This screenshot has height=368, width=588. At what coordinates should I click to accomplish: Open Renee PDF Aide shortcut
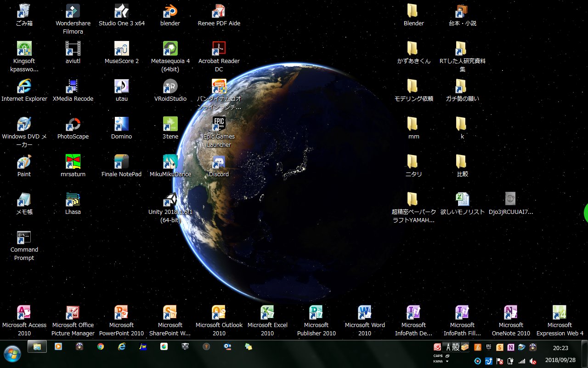click(219, 15)
